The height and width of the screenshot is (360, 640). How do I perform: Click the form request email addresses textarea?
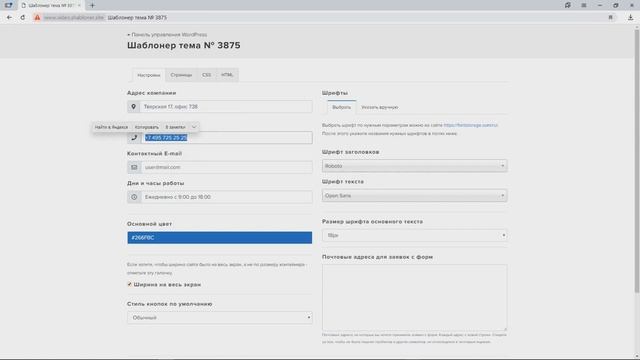pos(414,297)
